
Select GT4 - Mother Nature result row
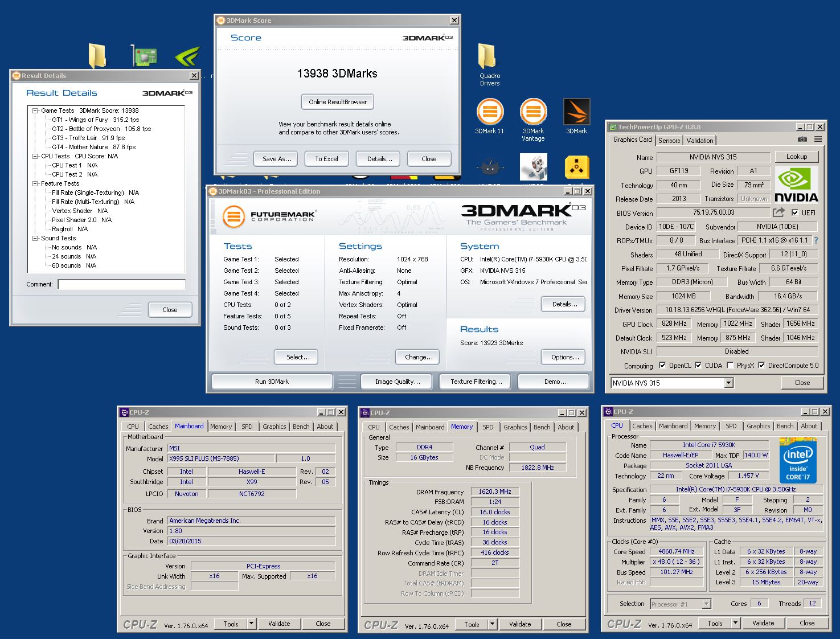(x=93, y=147)
